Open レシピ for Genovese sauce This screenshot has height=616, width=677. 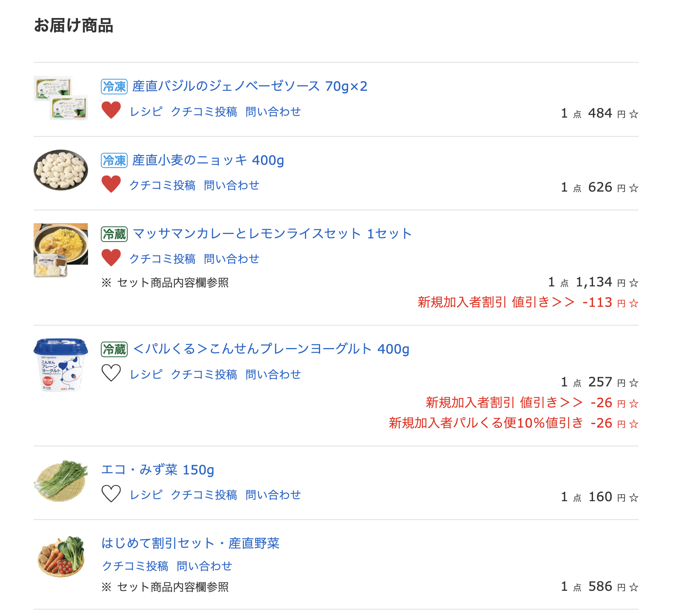pyautogui.click(x=146, y=112)
